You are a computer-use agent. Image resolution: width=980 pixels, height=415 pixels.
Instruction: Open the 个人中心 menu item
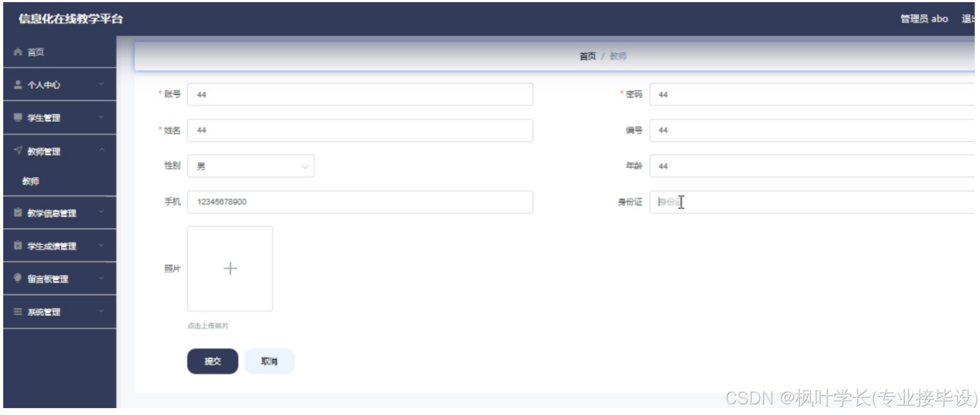[x=60, y=85]
